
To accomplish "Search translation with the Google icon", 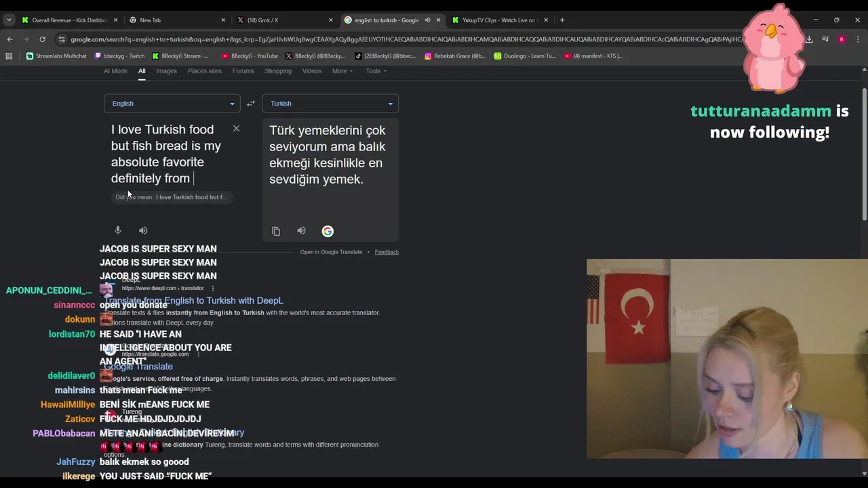I will pos(328,231).
